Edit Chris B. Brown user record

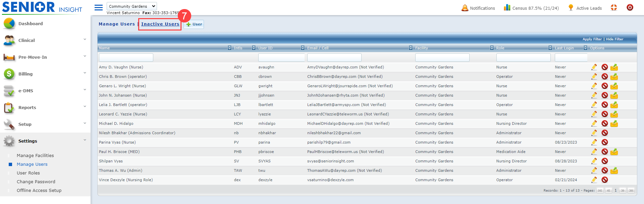(x=594, y=76)
